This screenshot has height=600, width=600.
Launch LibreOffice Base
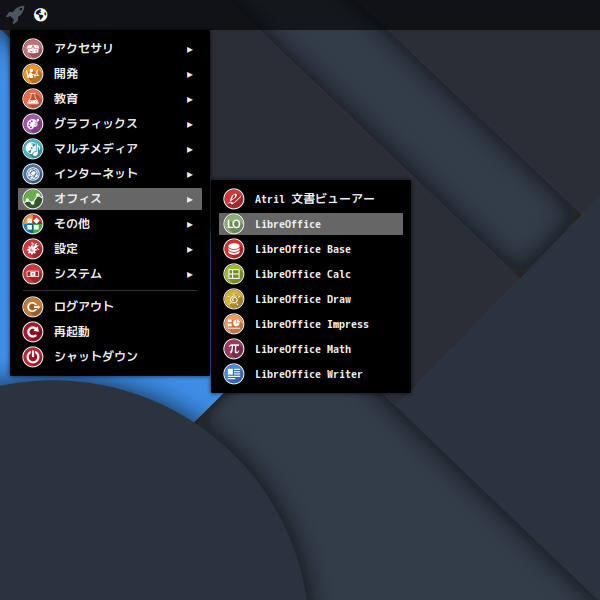click(x=311, y=249)
